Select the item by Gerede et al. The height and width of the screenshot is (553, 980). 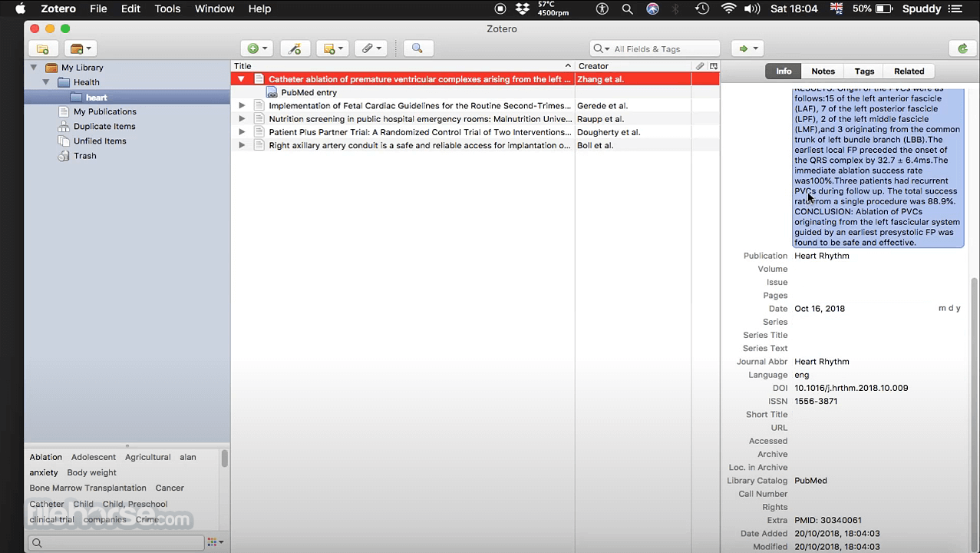click(x=475, y=106)
